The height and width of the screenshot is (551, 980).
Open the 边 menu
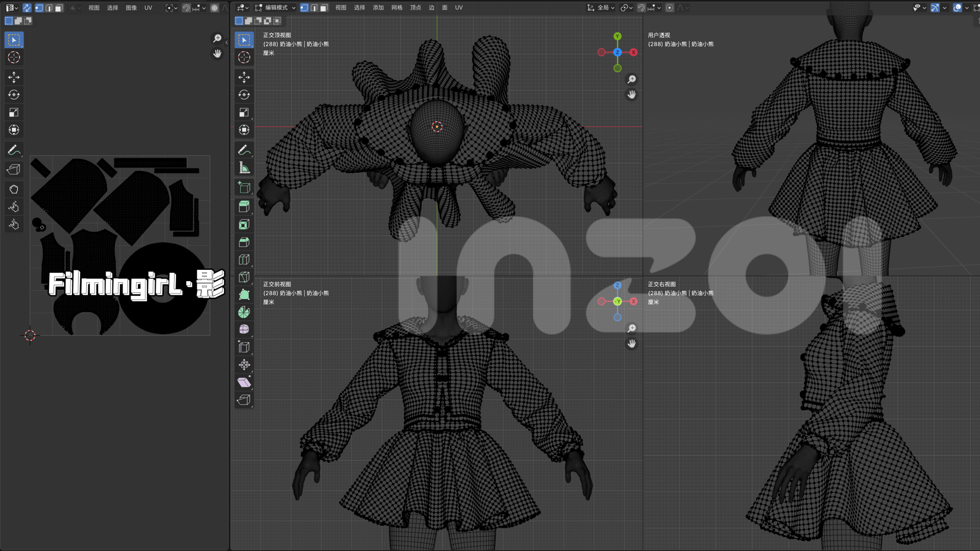(x=432, y=8)
